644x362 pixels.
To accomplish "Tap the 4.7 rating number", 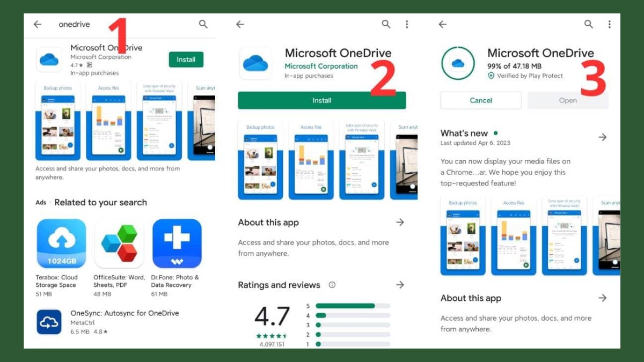I will [272, 316].
